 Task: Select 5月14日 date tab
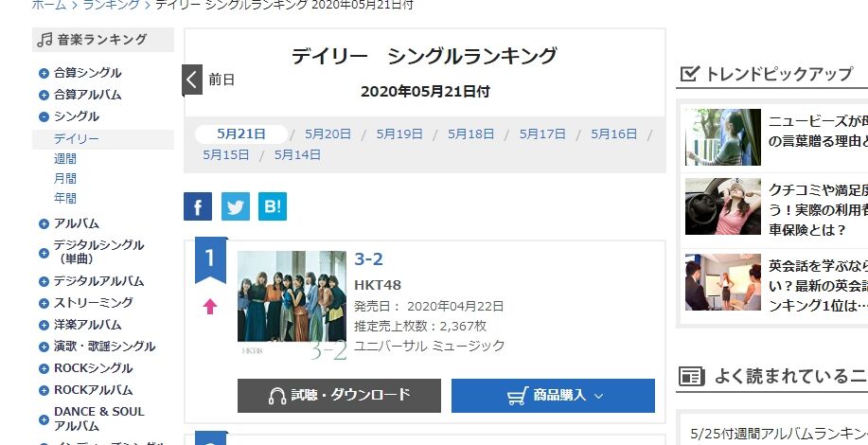(x=297, y=155)
